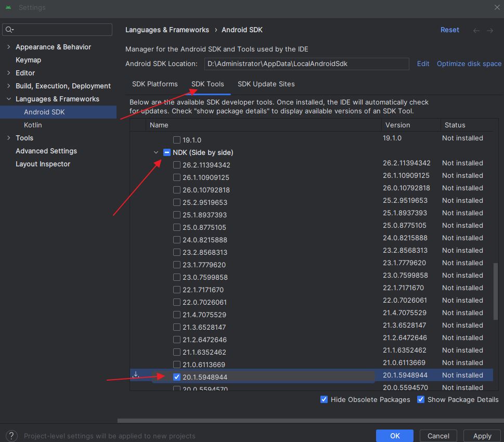The width and height of the screenshot is (504, 442).
Task: Open the SDK Update Sites tab
Action: 266,84
